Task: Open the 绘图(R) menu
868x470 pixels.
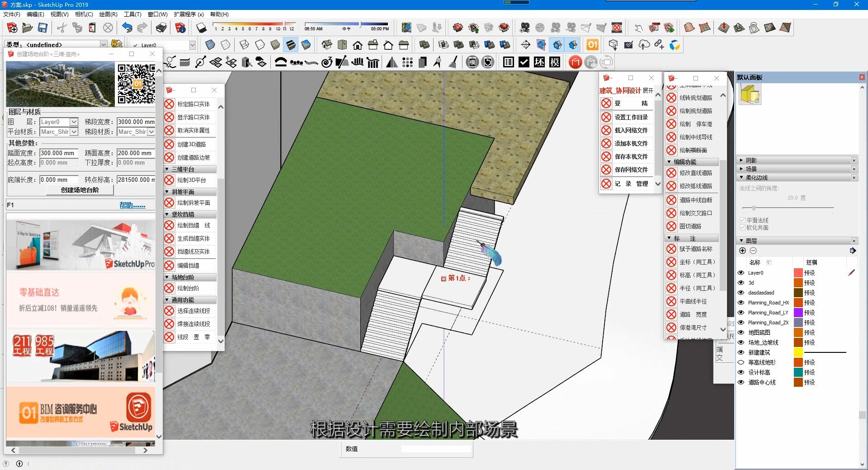Action: [108, 14]
